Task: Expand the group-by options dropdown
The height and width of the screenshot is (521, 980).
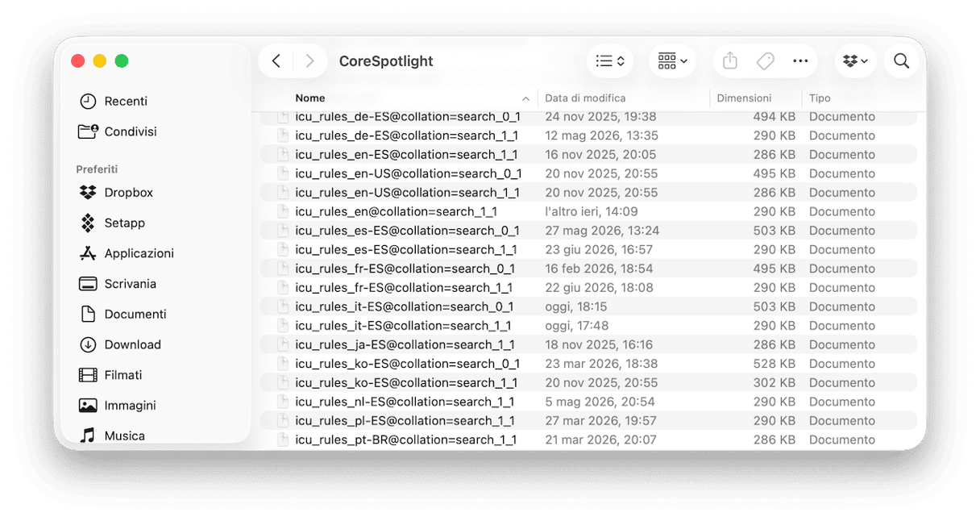Action: click(x=672, y=61)
